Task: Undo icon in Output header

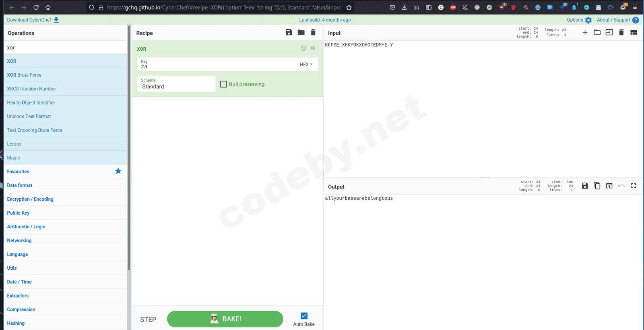Action: click(x=621, y=186)
